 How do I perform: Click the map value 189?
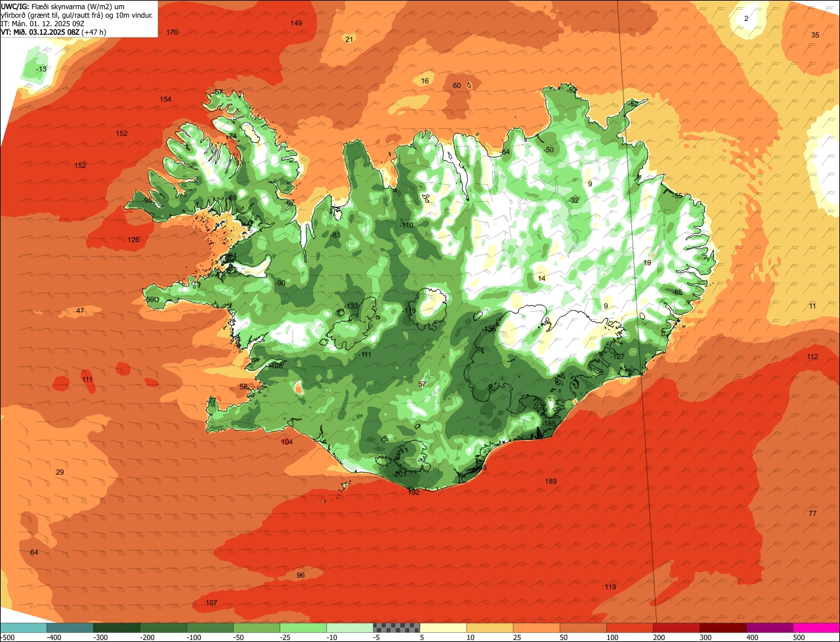[x=551, y=481]
